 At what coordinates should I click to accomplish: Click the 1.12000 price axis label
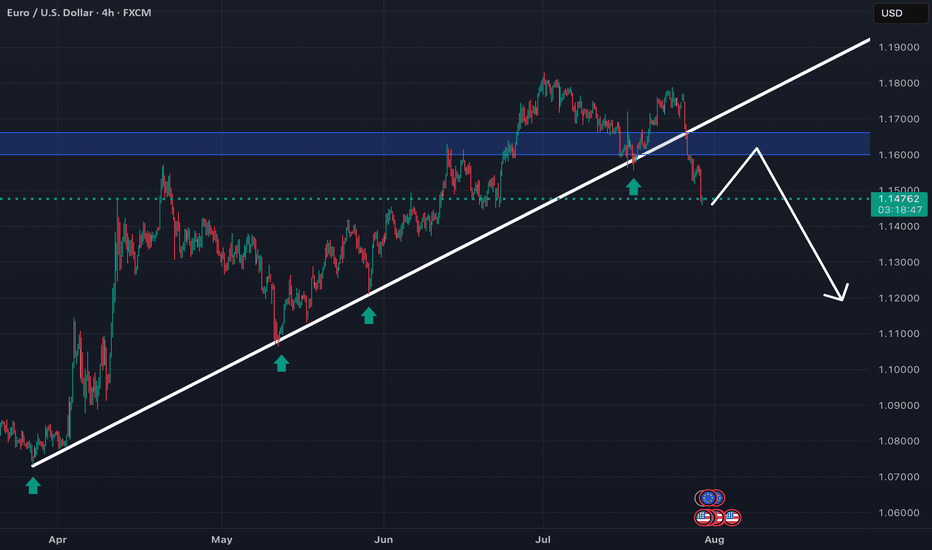tap(899, 298)
